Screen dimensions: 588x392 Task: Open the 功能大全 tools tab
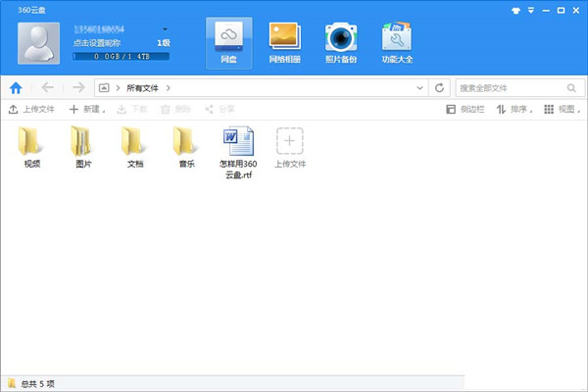[x=397, y=43]
